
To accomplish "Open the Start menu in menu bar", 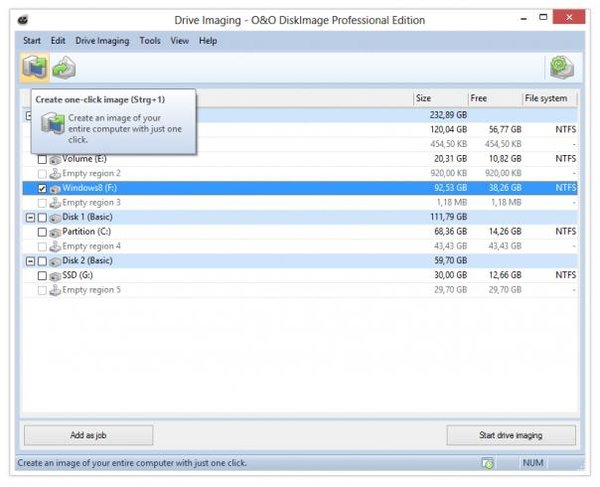I will pyautogui.click(x=32, y=41).
